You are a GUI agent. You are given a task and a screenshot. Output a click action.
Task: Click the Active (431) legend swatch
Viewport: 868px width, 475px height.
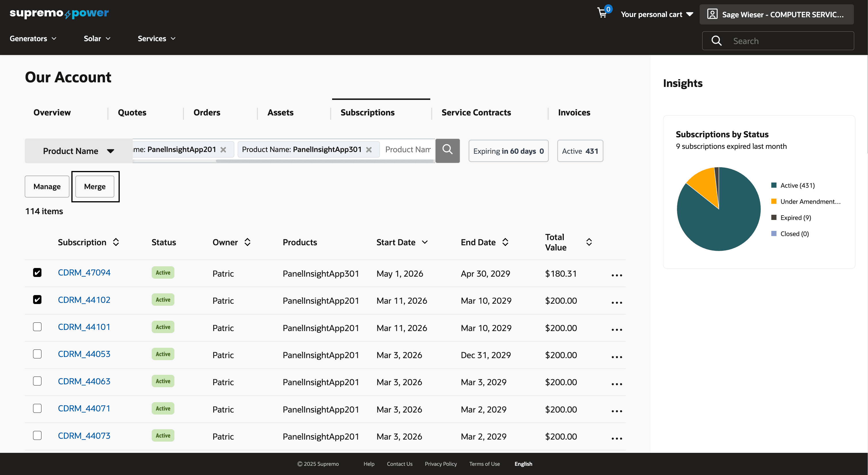coord(774,185)
